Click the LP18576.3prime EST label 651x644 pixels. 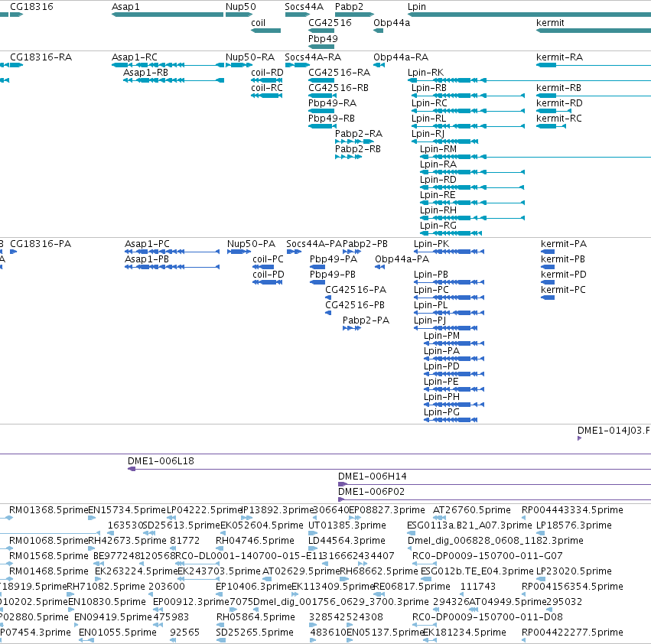574,525
